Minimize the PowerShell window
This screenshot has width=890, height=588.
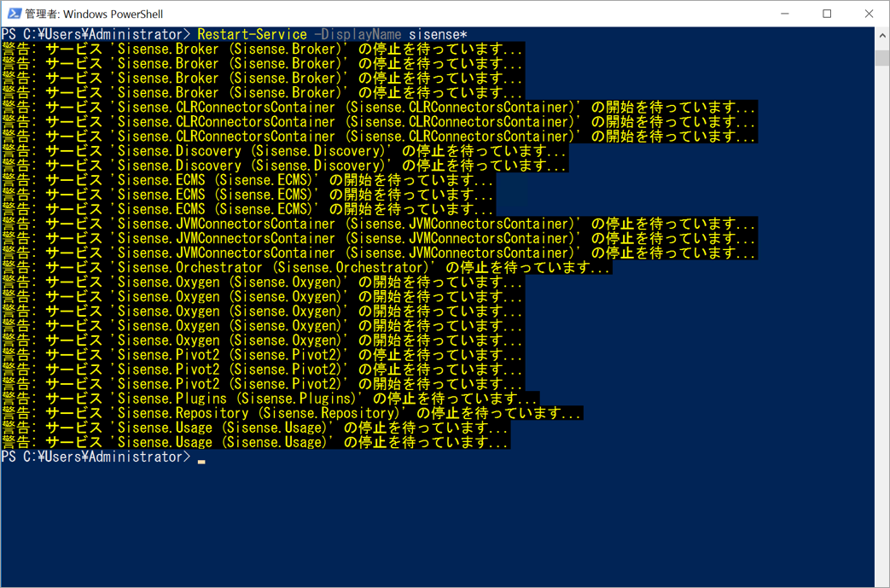pyautogui.click(x=785, y=14)
